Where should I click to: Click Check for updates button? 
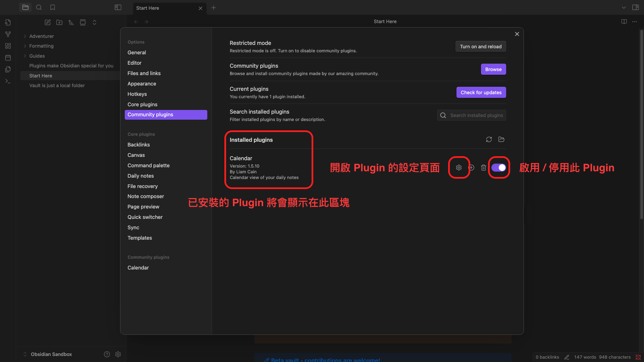click(x=481, y=93)
